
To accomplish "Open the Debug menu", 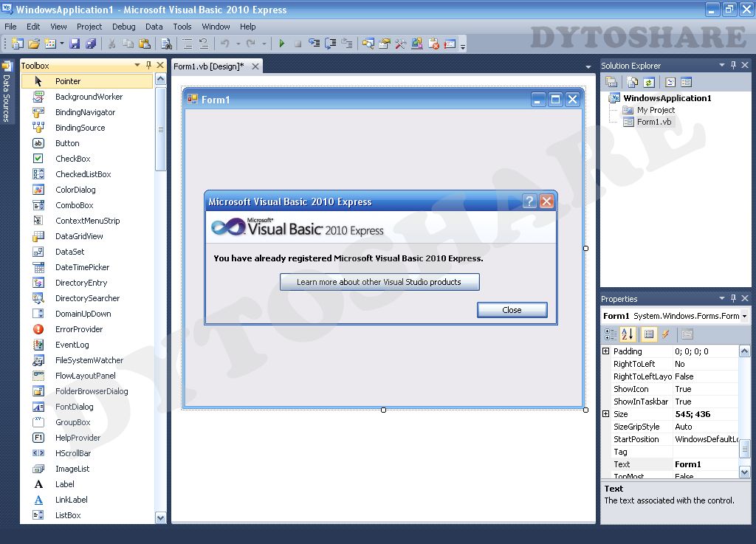I will pos(123,27).
